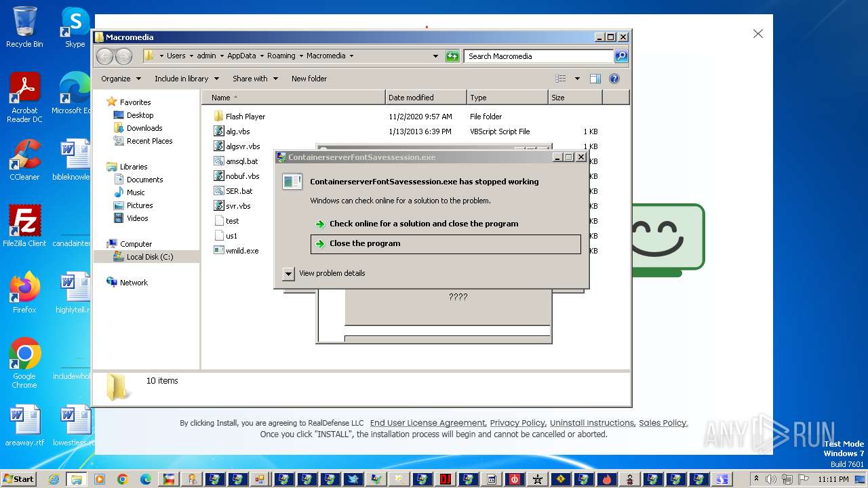
Task: Click the New folder toolbar button
Action: click(x=309, y=79)
